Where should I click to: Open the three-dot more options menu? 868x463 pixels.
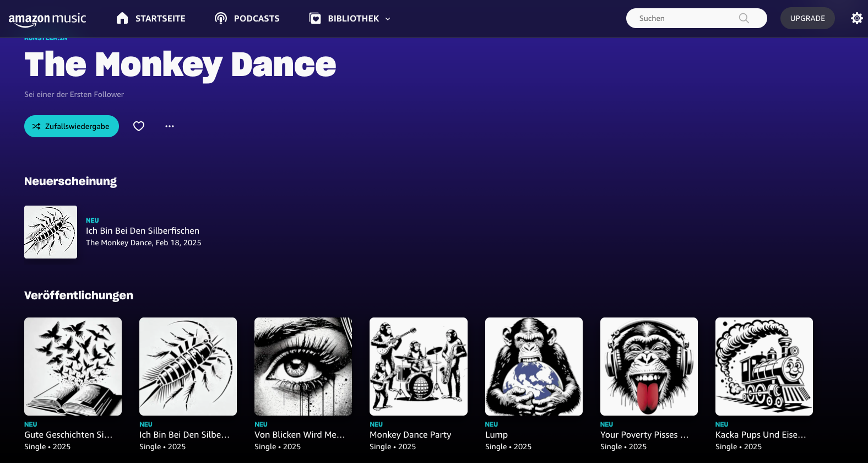tap(170, 126)
